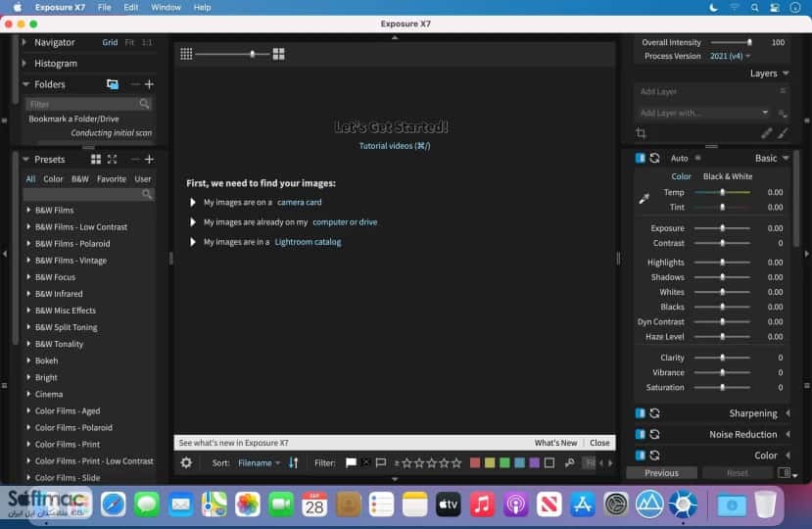Reset the Noise Reduction panel icon

coord(654,434)
